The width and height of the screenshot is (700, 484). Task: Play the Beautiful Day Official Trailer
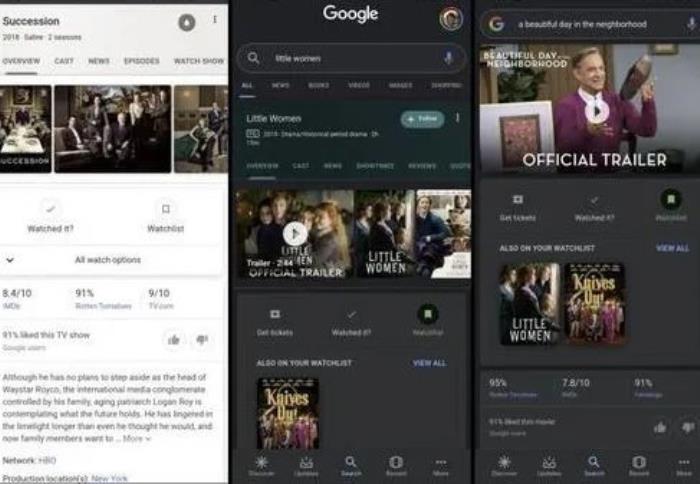(597, 110)
